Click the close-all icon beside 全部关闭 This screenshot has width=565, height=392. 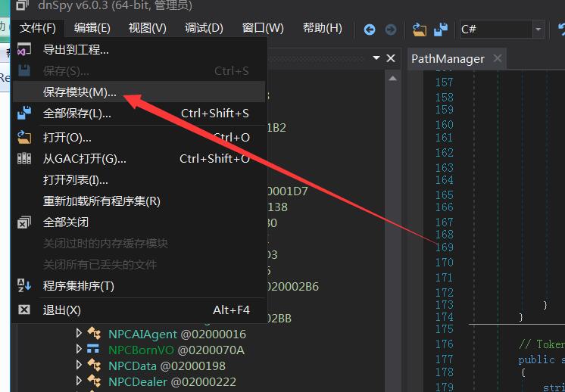pyautogui.click(x=24, y=222)
